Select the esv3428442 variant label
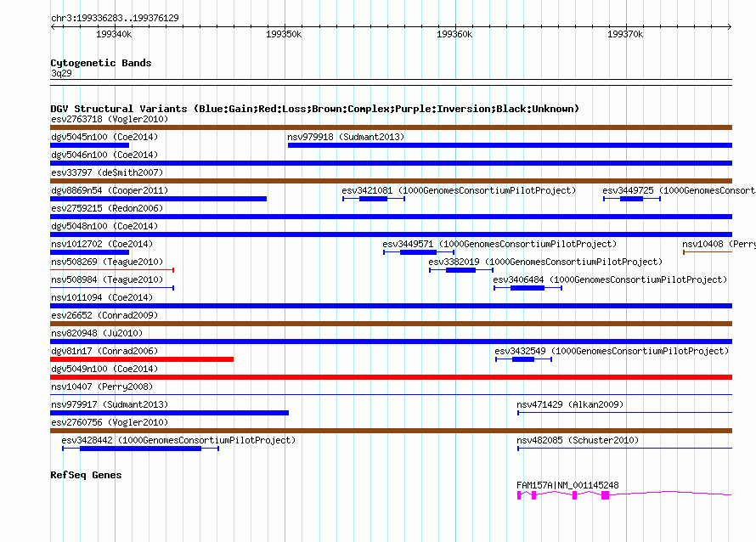This screenshot has width=756, height=542. coord(178,440)
